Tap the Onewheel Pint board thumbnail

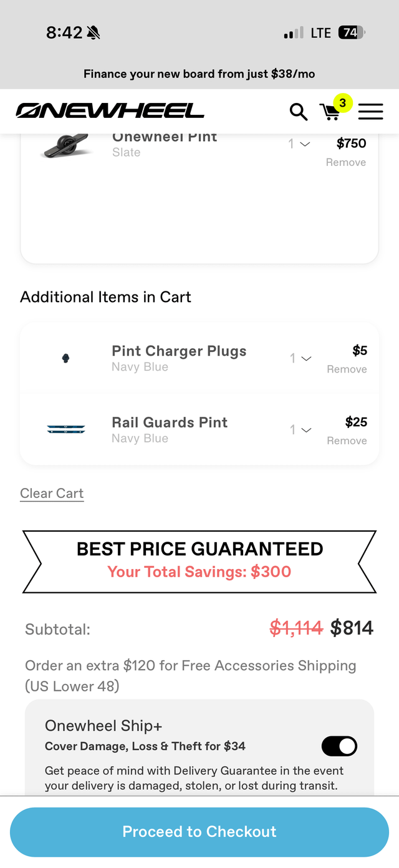point(66,146)
